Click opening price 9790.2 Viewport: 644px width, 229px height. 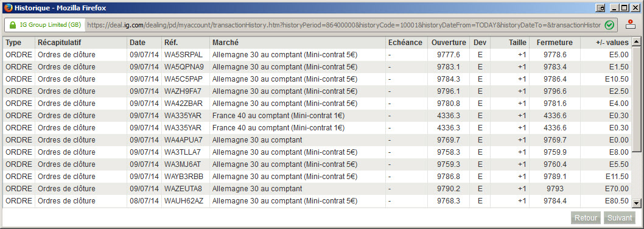pos(449,189)
